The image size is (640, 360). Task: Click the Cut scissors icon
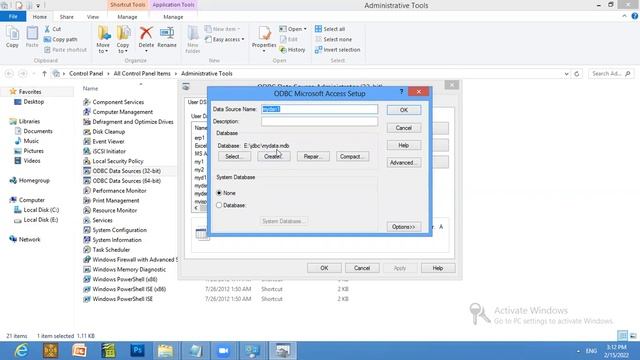click(47, 29)
